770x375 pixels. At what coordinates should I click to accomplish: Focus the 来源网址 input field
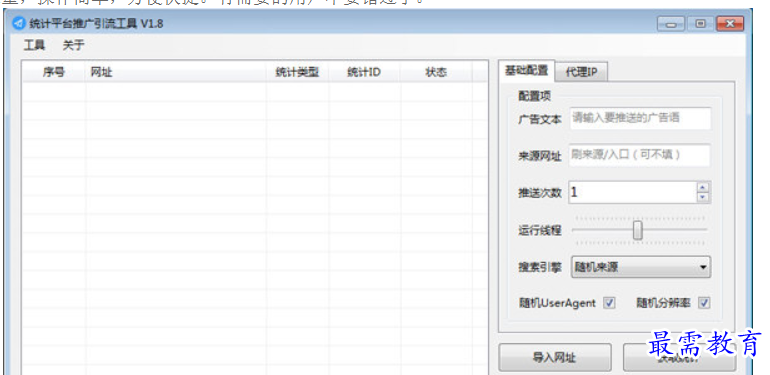point(640,155)
